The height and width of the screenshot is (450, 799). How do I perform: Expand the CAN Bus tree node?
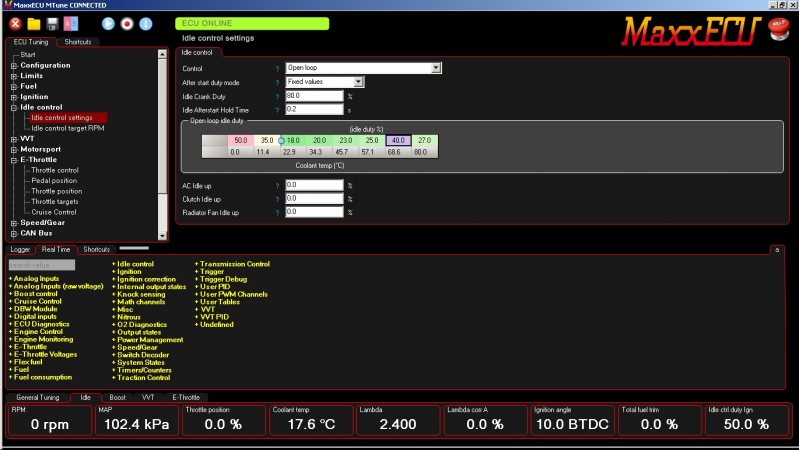coord(14,233)
